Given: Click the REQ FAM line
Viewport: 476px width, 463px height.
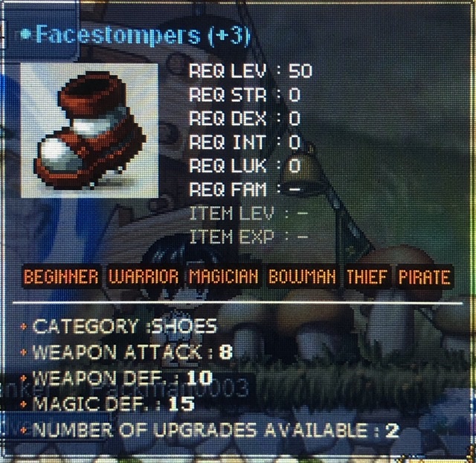Looking at the screenshot, I should tap(245, 190).
